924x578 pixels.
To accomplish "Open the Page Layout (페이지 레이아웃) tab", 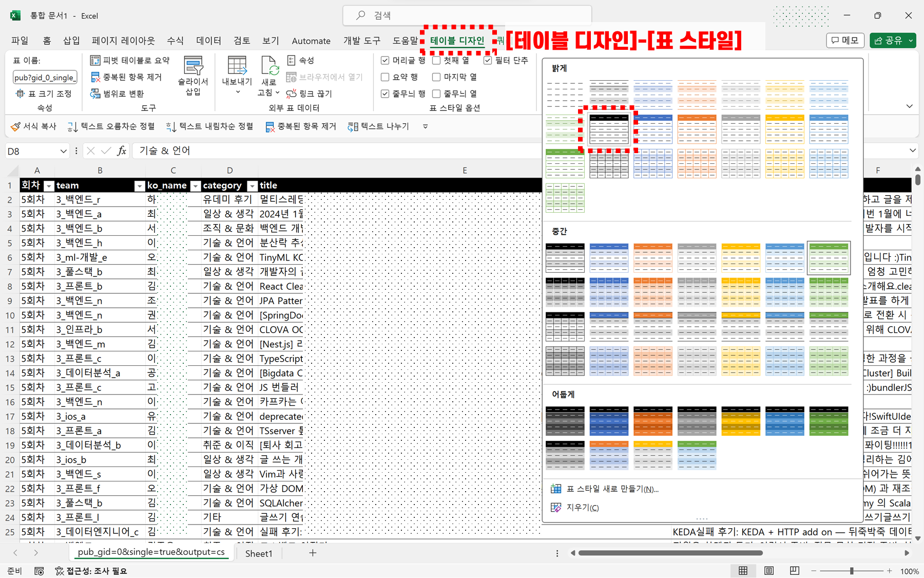I will tap(123, 41).
